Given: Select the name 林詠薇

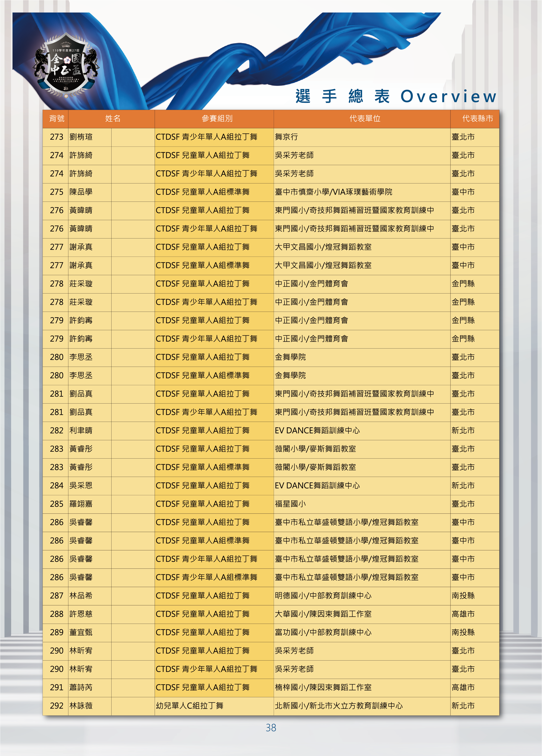Looking at the screenshot, I should (x=81, y=706).
